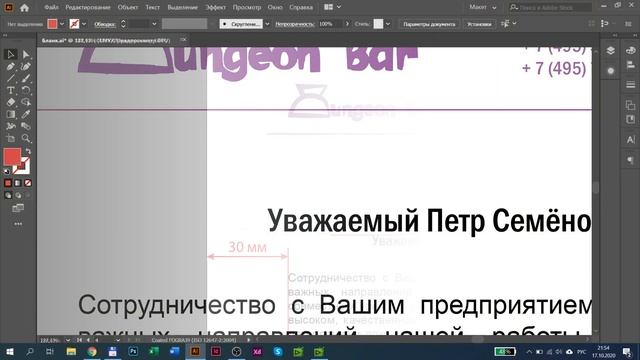Screen dimensions: 640x360
Task: Click the Непрозрачность opacity label link
Action: (x=294, y=24)
